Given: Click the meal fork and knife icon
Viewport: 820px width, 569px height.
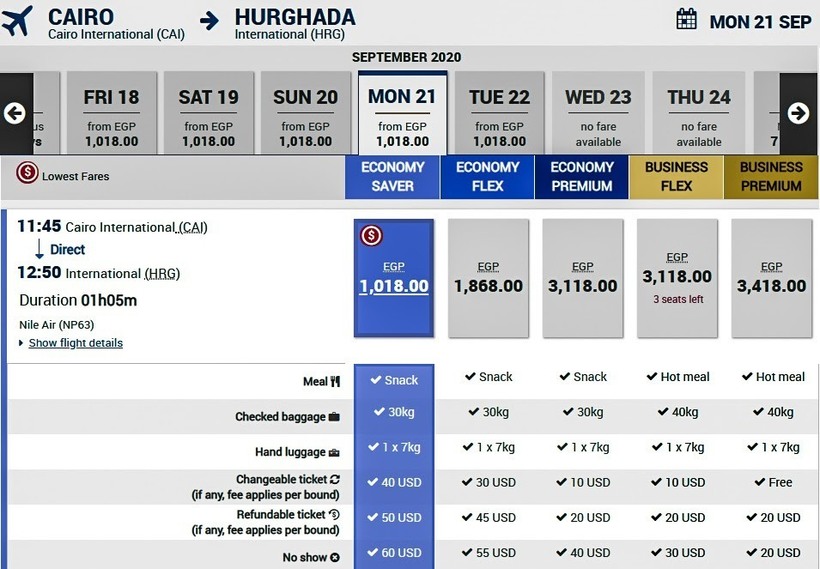Looking at the screenshot, I should [x=335, y=381].
